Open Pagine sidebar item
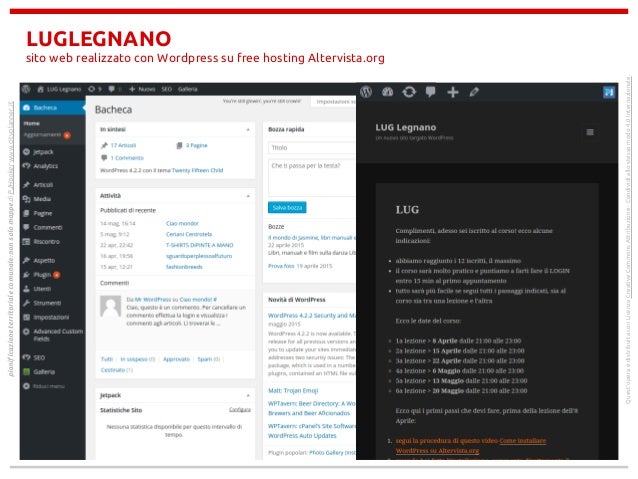Screen dimensions: 638x479 (43, 213)
